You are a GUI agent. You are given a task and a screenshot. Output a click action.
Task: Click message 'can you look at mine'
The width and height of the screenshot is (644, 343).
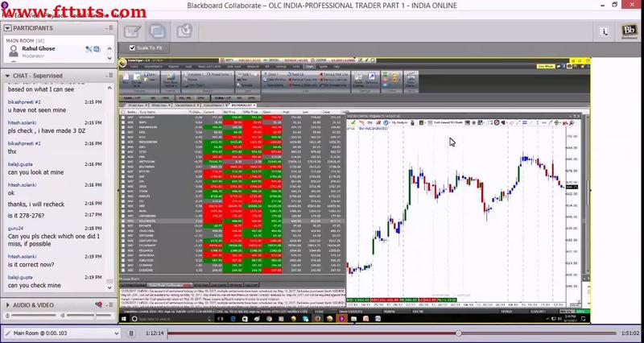click(35, 172)
